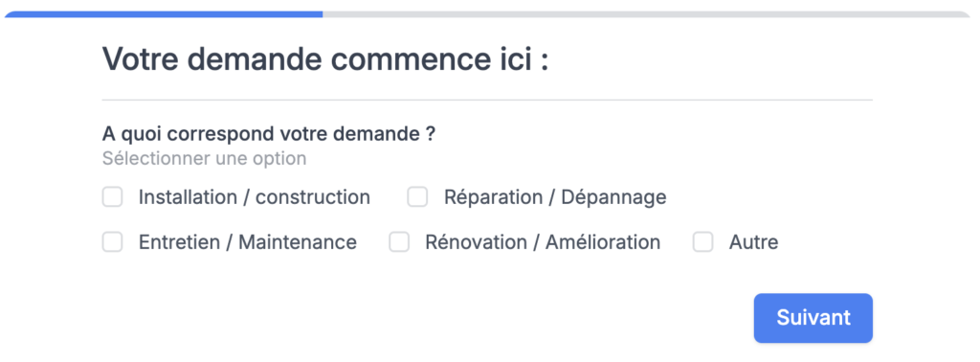
Task: Click the 'A quoi correspond votre demande ?' question
Action: pyautogui.click(x=269, y=134)
